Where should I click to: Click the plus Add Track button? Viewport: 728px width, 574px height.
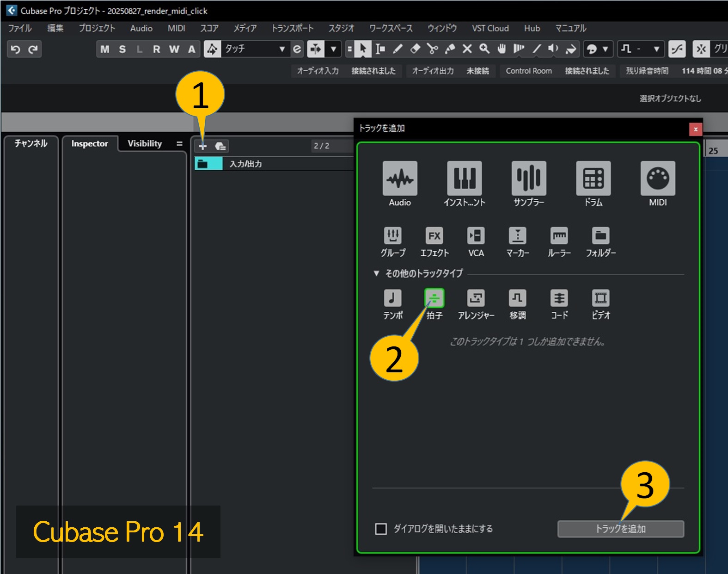click(202, 146)
